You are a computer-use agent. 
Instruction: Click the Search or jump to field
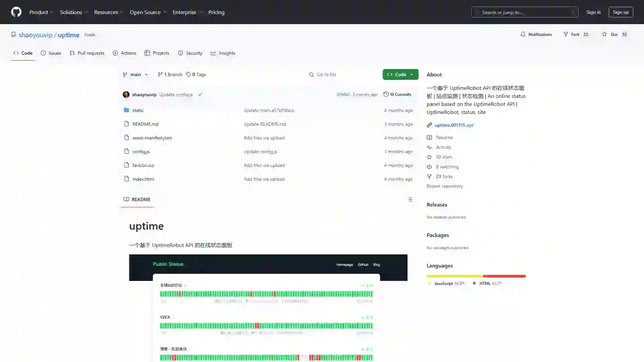pyautogui.click(x=525, y=12)
